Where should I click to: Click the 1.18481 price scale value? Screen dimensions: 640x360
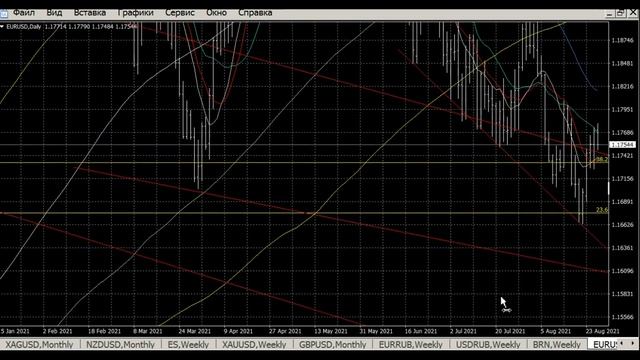622,63
